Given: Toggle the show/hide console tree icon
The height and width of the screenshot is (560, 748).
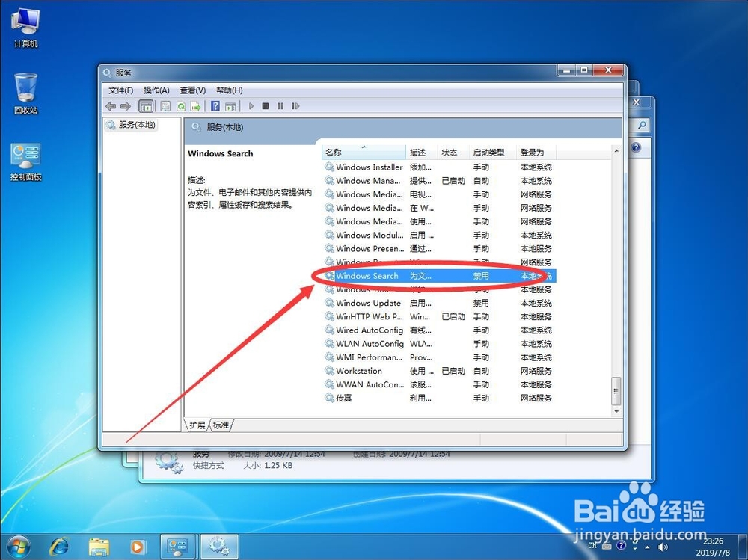Looking at the screenshot, I should pyautogui.click(x=145, y=106).
